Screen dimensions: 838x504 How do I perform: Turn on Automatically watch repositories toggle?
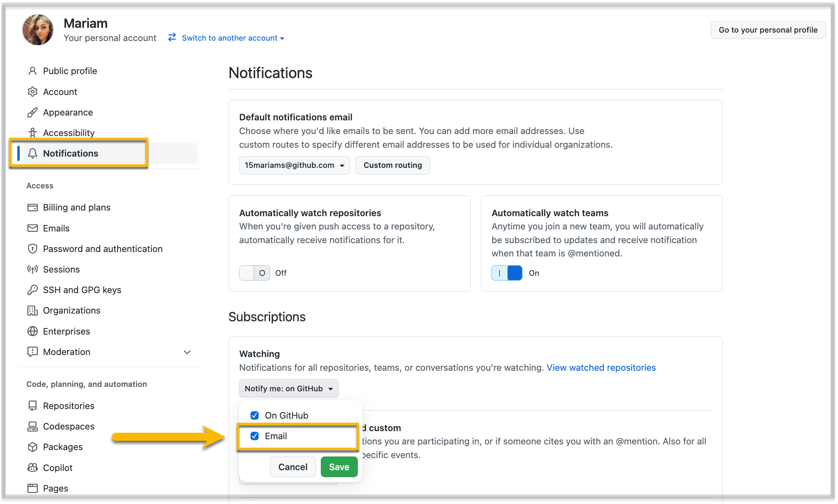click(x=254, y=273)
